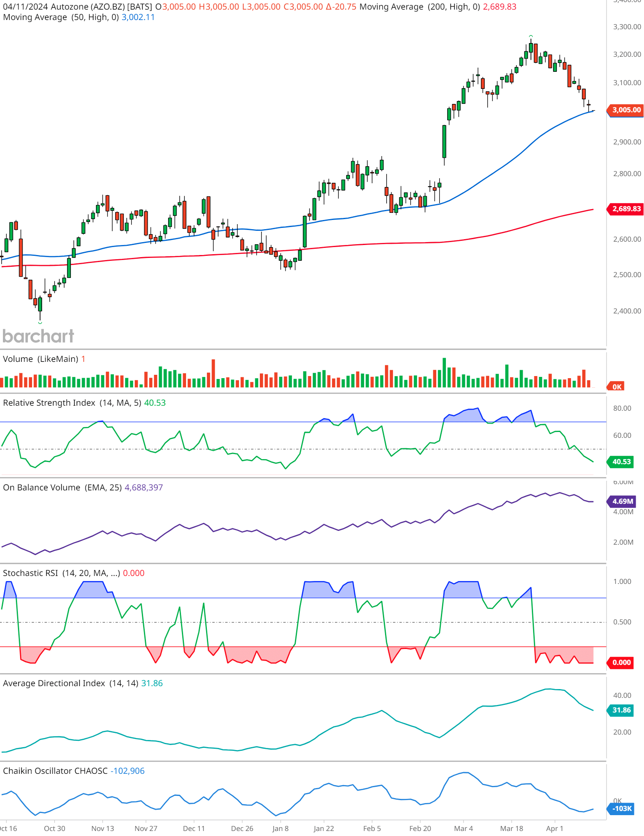Click the 2.00M OBV axis label
644x836 pixels.
(623, 542)
